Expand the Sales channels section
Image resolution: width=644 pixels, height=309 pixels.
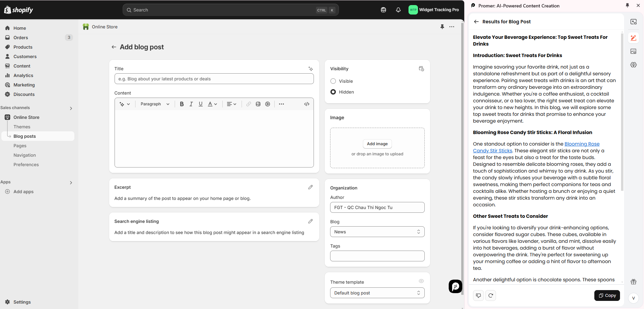[71, 108]
